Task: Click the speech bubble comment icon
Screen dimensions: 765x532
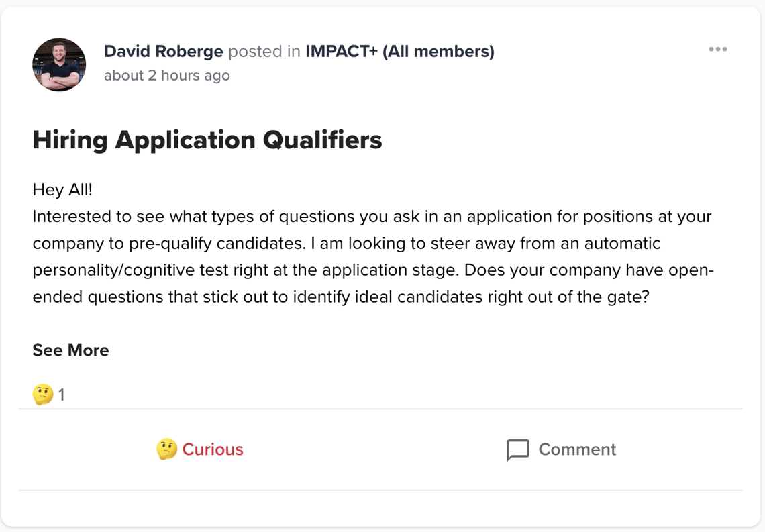Action: point(518,450)
